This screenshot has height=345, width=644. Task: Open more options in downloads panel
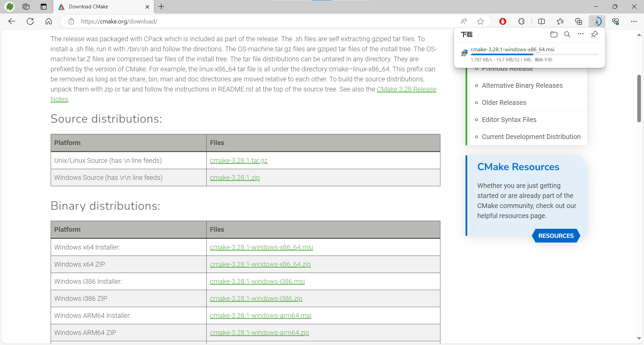click(x=581, y=34)
